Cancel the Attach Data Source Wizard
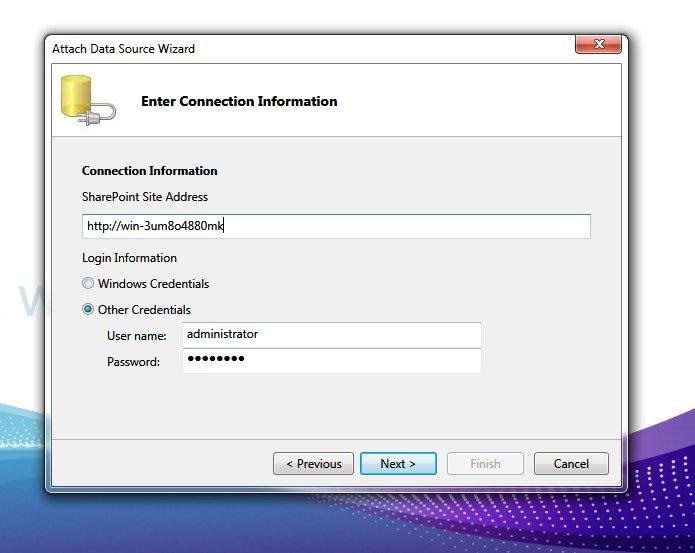The image size is (695, 553). coord(571,463)
